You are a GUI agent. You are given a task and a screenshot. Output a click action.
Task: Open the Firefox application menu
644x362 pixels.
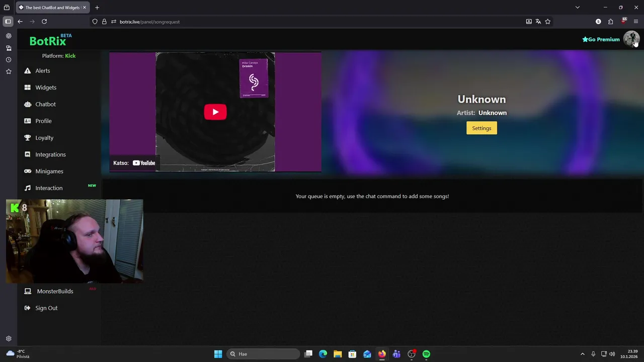[635, 22]
